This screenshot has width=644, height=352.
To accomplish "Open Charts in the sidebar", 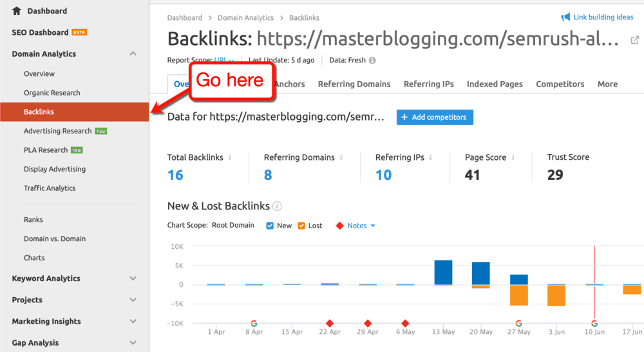I will 34,258.
